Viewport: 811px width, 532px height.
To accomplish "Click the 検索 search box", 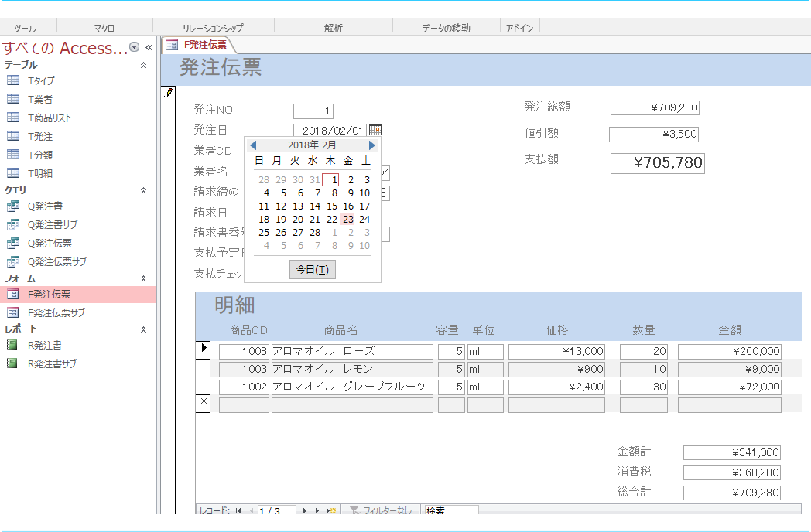I will 450,511.
